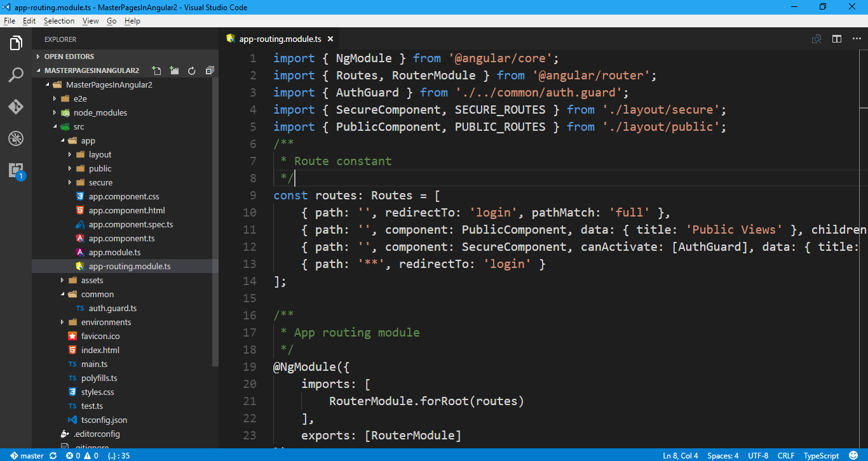
Task: Open the Source Control git view
Action: tap(16, 106)
